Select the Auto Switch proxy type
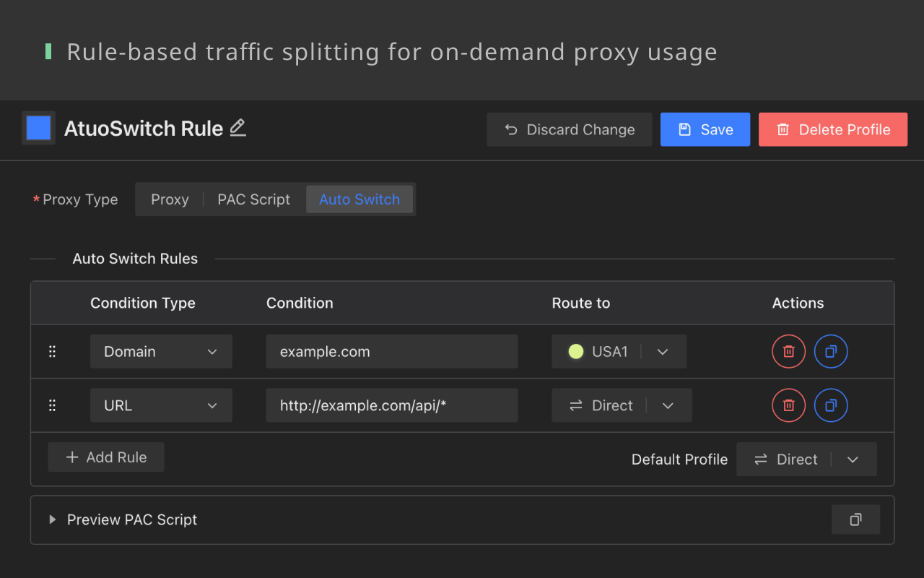Image resolution: width=924 pixels, height=578 pixels. [x=359, y=199]
